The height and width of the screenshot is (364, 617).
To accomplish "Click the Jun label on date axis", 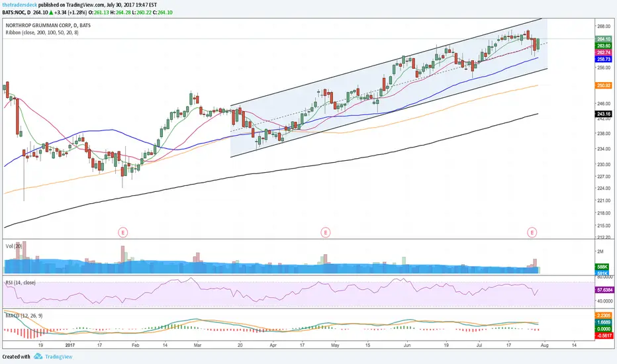I will point(407,345).
